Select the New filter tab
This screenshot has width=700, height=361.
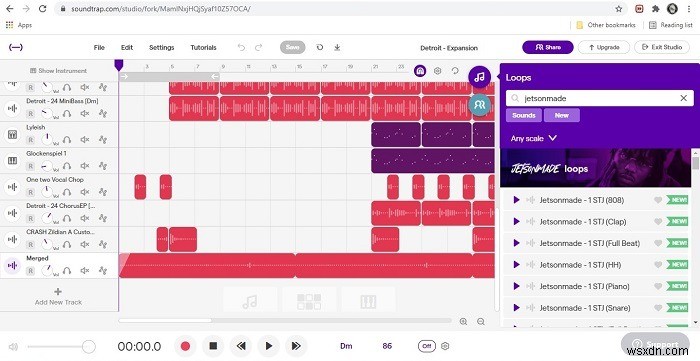pyautogui.click(x=562, y=115)
